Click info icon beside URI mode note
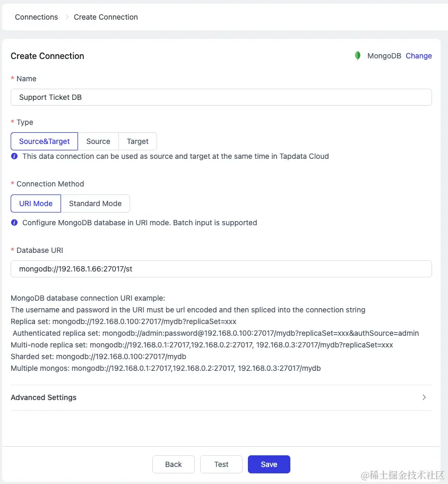Viewport: 448px width, 484px height. (x=14, y=223)
